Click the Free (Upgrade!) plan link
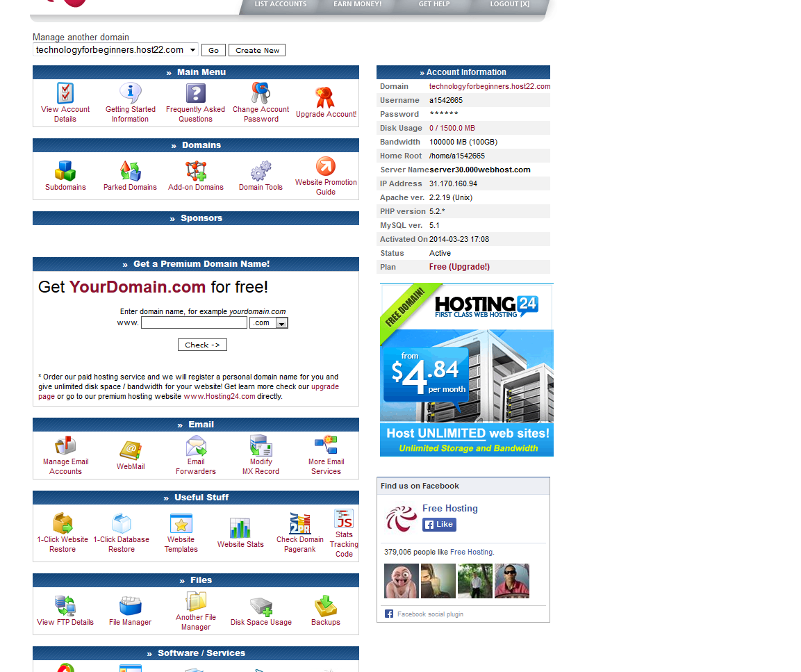The image size is (801, 672). [x=459, y=267]
